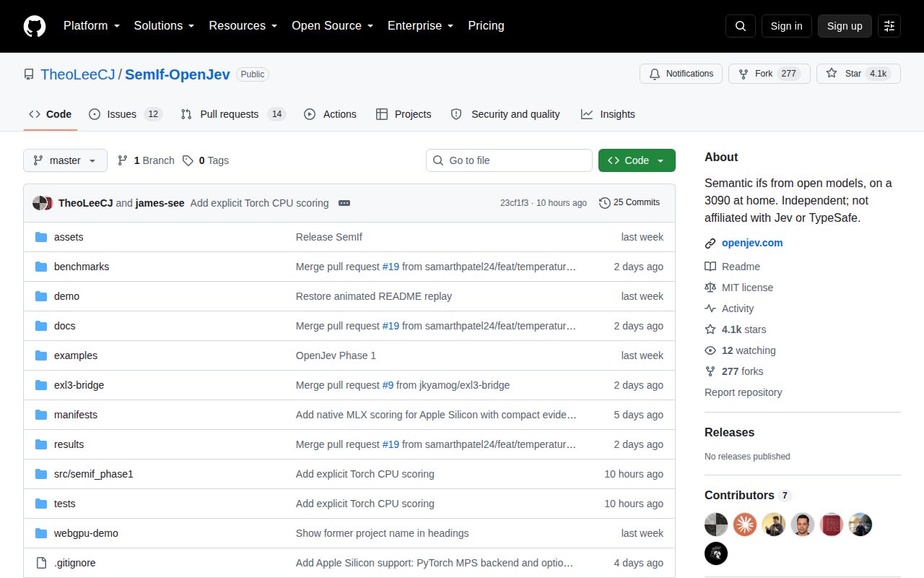Click the .gitignore file icon
This screenshot has width=924, height=578.
(x=41, y=563)
